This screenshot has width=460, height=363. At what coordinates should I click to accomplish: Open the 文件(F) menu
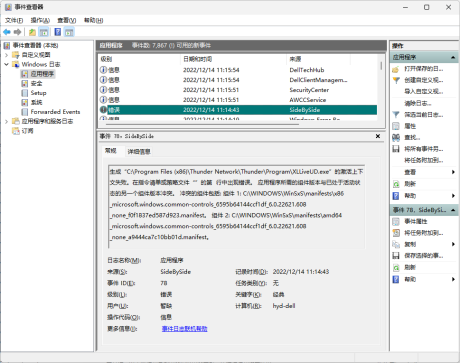[14, 20]
